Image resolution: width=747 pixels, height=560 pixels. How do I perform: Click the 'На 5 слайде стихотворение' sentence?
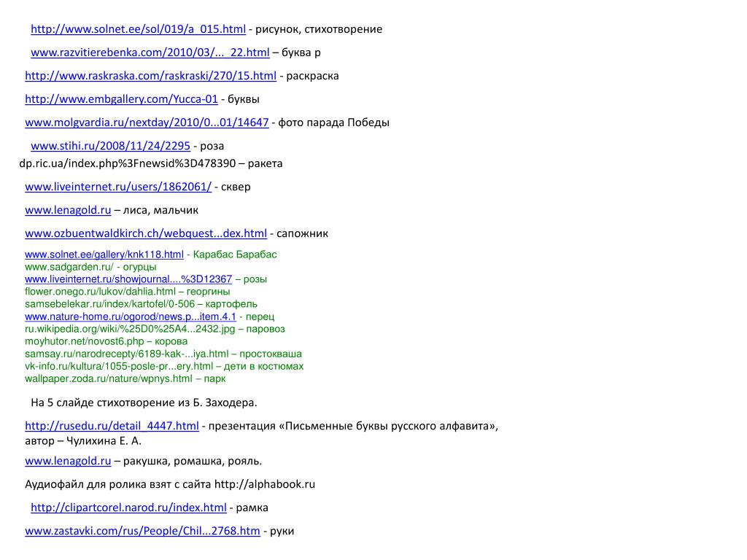144,402
